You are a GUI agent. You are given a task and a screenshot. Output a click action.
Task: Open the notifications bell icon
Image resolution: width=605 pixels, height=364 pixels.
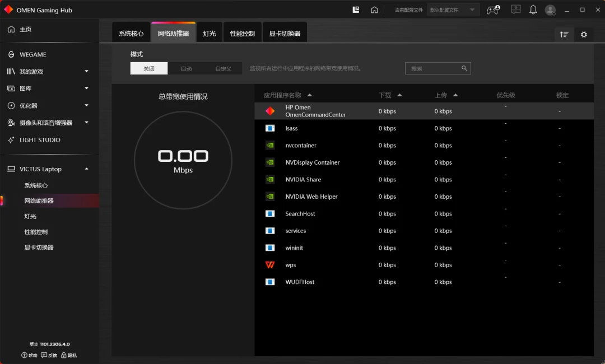[x=533, y=10]
